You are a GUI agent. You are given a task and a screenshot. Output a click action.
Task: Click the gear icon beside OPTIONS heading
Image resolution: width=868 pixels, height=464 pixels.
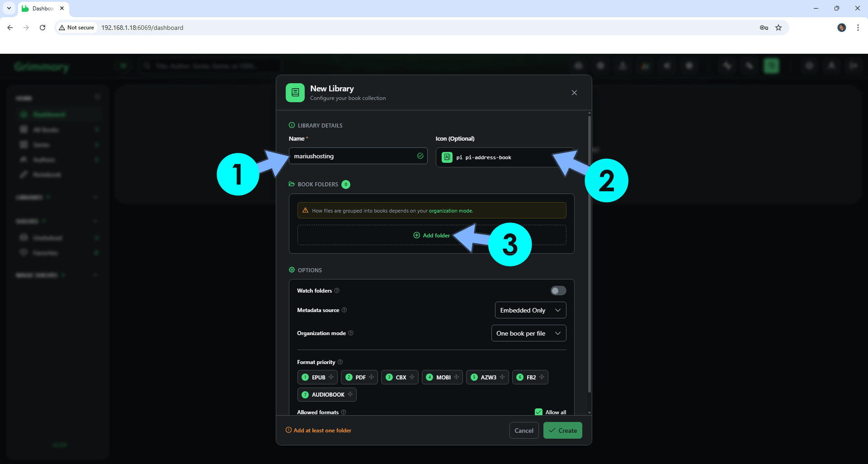[292, 270]
